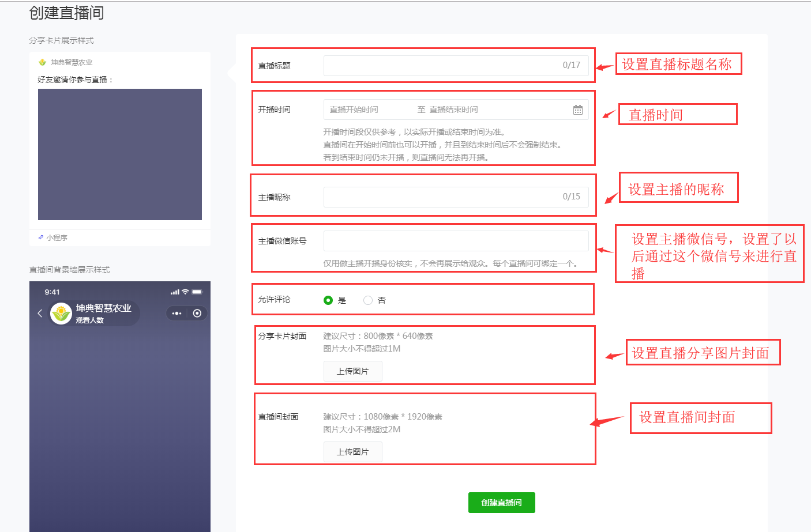Click the 9:41 time in the phone status bar
Screen dimensions: 811x532
click(52, 292)
